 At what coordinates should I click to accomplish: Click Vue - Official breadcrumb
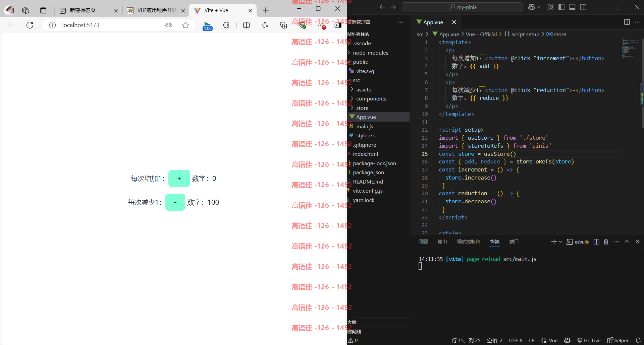pyautogui.click(x=481, y=34)
